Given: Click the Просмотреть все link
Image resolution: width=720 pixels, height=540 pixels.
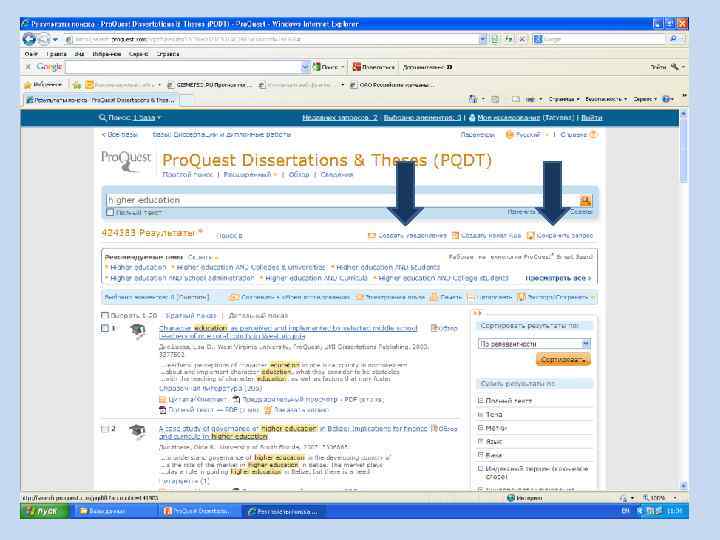Looking at the screenshot, I should coord(557,278).
